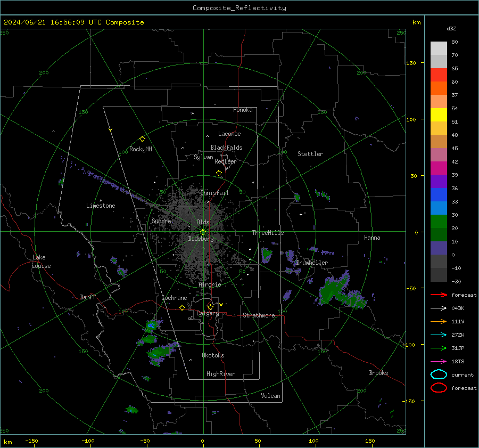This screenshot has height=448, width=479.
Task: Click the green 31JP arrow icon
Action: tap(439, 348)
